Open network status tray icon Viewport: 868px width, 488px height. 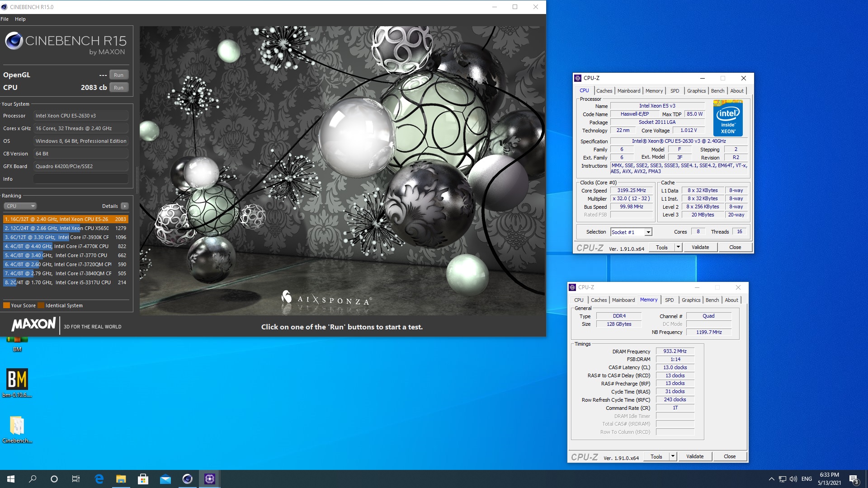[x=782, y=479]
